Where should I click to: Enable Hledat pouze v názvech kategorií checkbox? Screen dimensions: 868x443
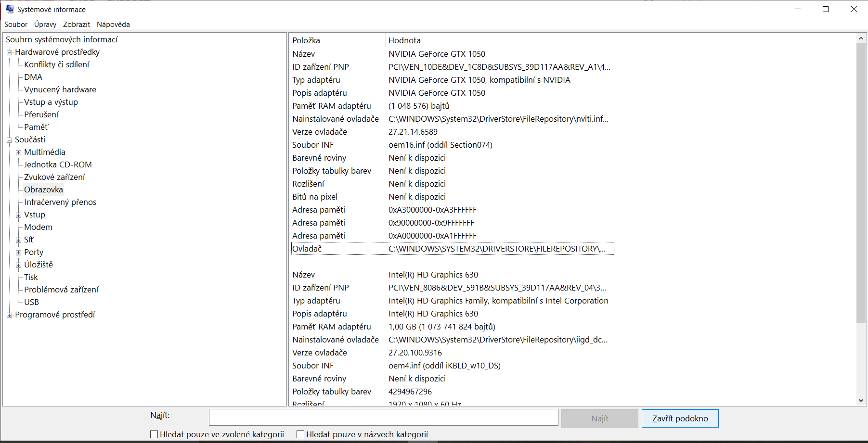(x=300, y=434)
